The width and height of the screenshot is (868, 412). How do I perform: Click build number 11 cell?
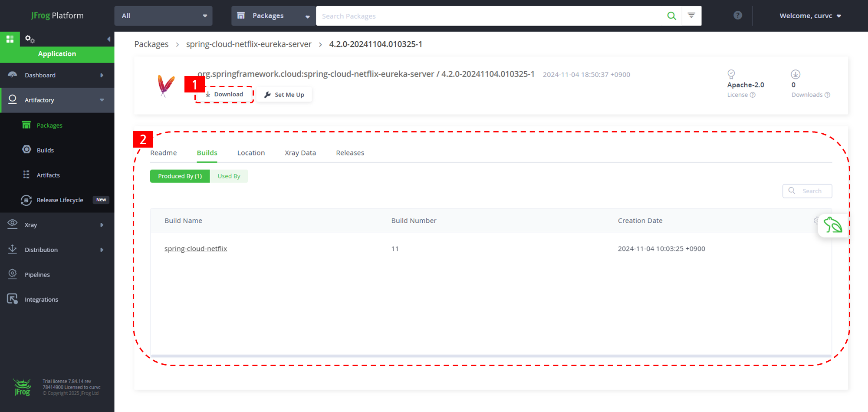[395, 249]
